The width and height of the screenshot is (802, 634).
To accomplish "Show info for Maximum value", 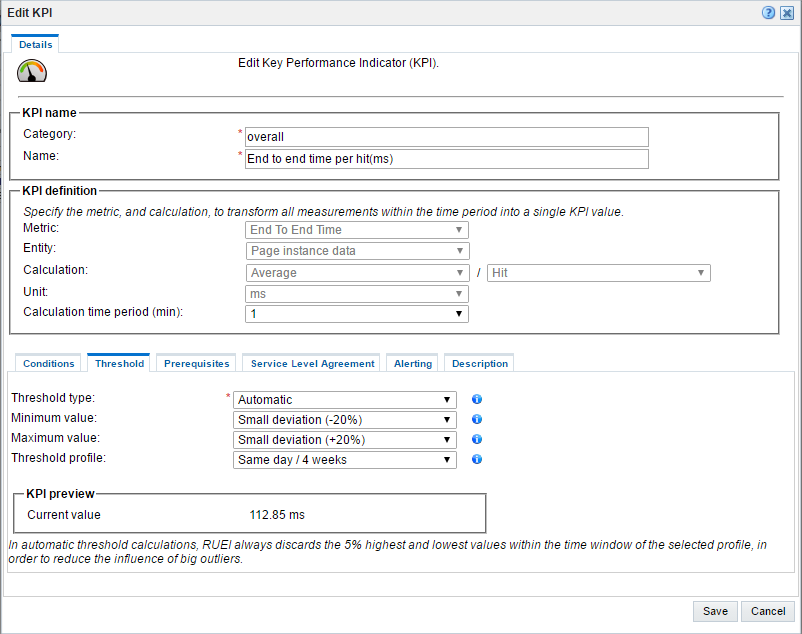I will (477, 439).
